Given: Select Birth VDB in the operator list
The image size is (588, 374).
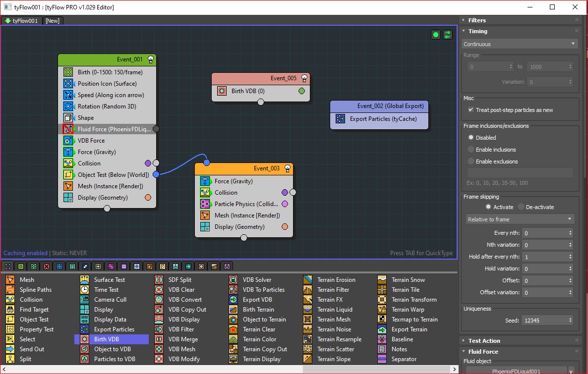Looking at the screenshot, I should click(x=107, y=339).
